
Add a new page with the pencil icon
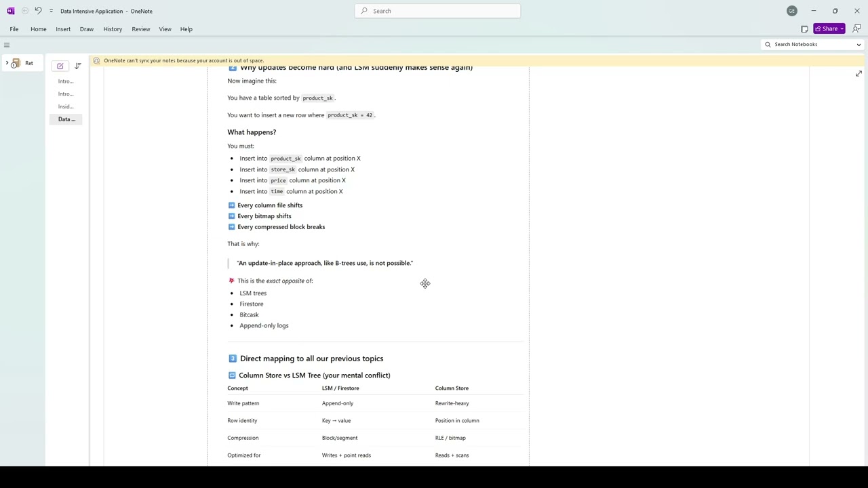[x=60, y=66]
